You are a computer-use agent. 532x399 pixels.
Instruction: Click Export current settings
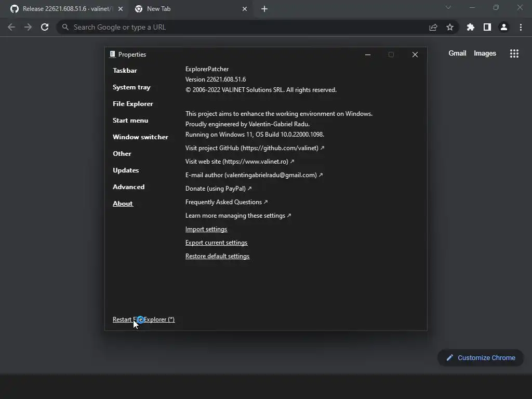tap(216, 243)
